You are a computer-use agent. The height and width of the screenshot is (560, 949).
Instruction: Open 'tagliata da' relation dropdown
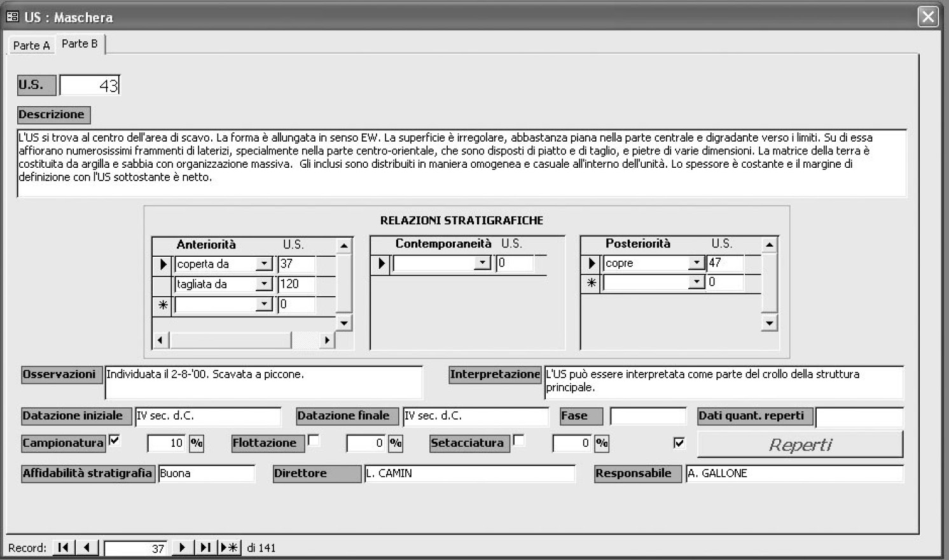point(264,284)
